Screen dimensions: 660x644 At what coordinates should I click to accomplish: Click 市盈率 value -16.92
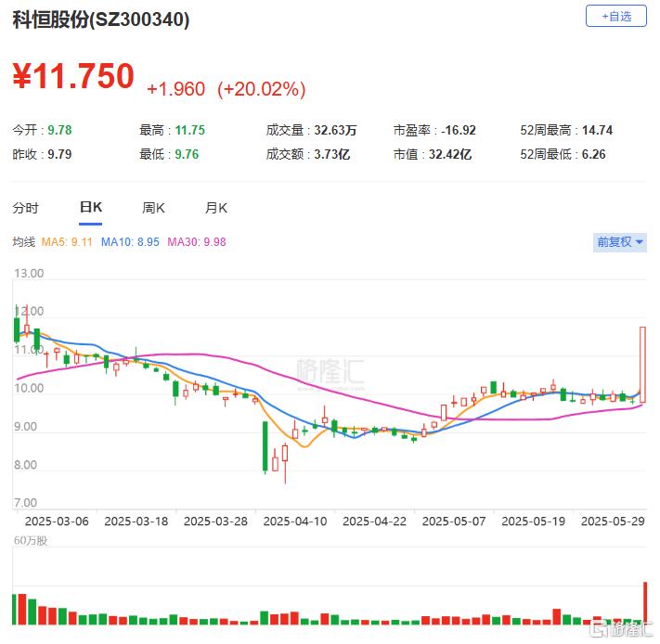coord(459,130)
